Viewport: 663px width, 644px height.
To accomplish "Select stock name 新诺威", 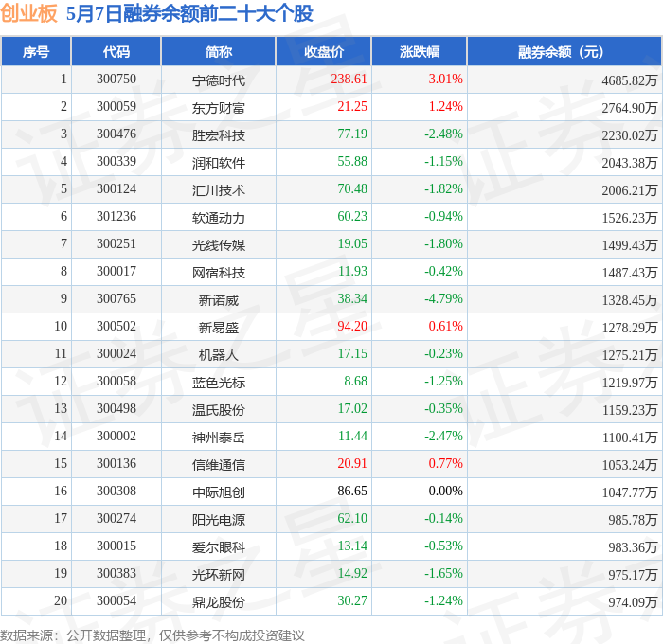I will (219, 300).
